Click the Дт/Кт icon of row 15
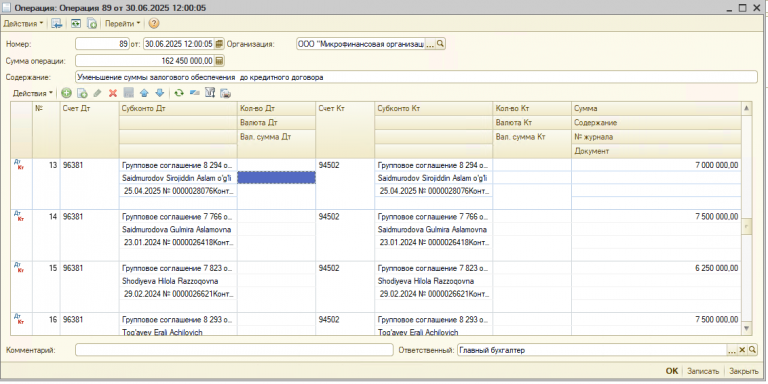The width and height of the screenshot is (768, 384). click(20, 268)
